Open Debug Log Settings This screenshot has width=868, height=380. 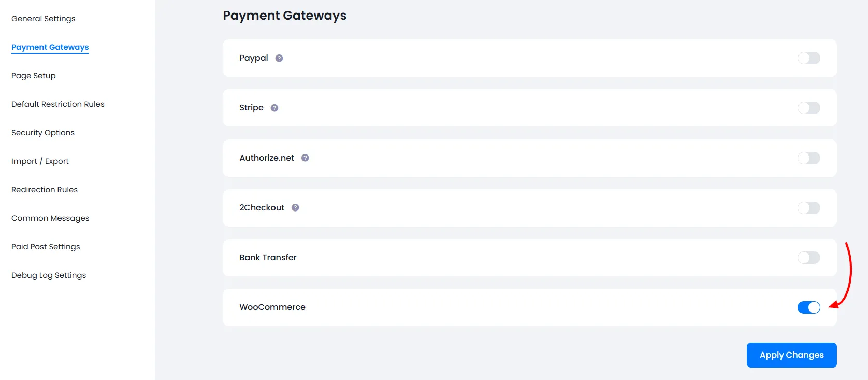[48, 275]
